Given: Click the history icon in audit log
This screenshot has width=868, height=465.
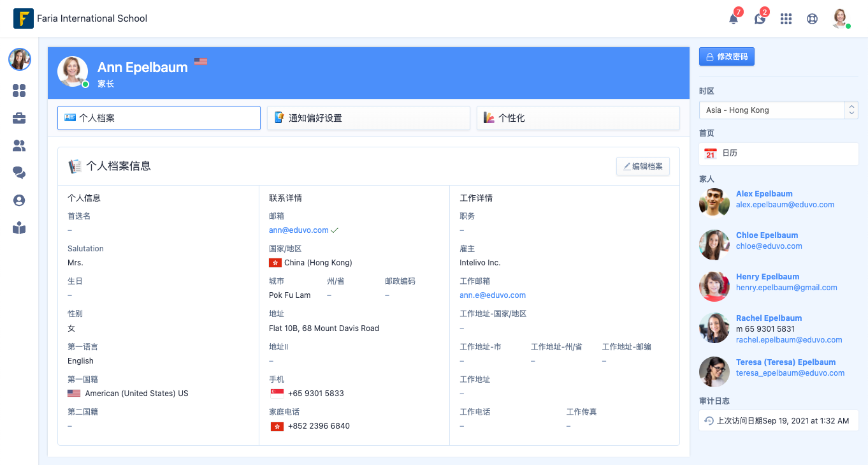Looking at the screenshot, I should tap(709, 421).
